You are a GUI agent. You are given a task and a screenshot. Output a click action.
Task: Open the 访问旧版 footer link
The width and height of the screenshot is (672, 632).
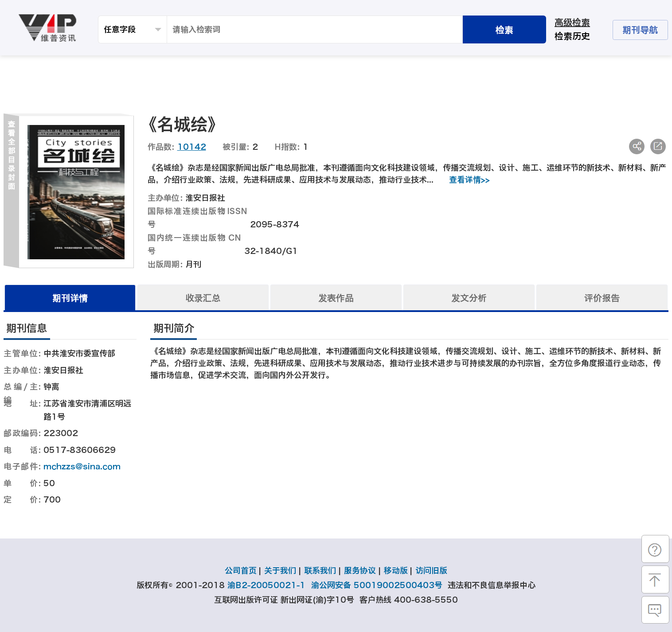coord(431,570)
